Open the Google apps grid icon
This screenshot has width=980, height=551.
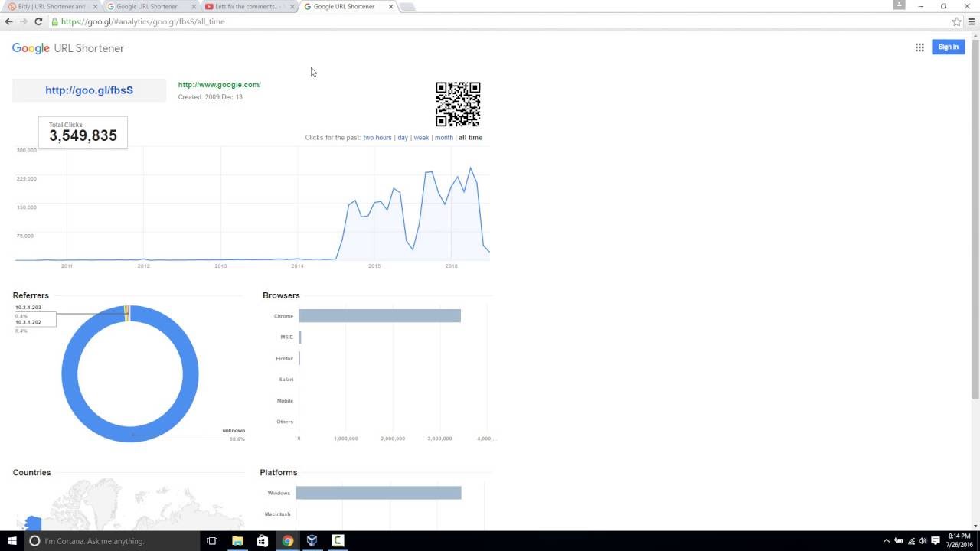pyautogui.click(x=920, y=47)
